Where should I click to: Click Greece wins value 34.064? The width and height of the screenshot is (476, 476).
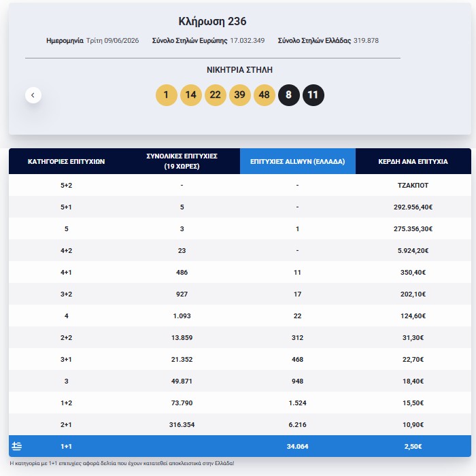pos(298,446)
